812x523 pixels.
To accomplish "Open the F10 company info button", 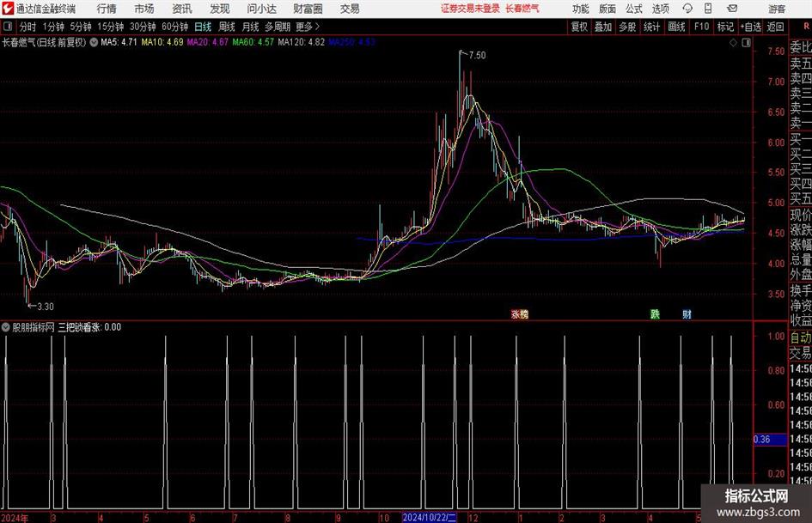I will click(x=701, y=27).
